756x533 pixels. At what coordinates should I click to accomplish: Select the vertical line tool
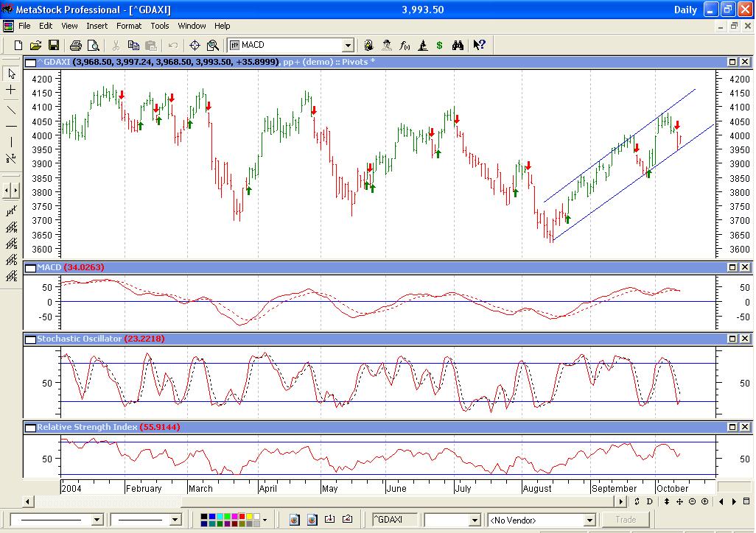[11, 142]
